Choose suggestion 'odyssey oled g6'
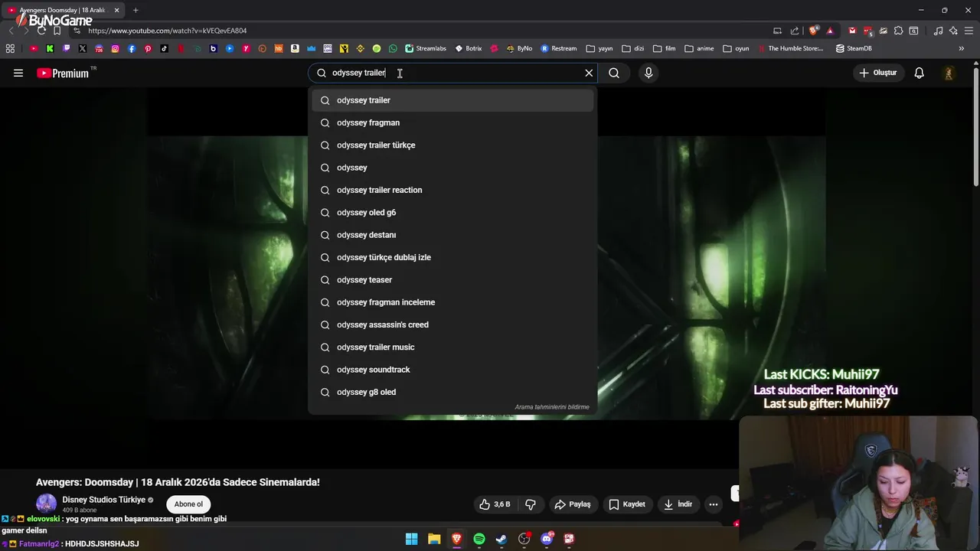The width and height of the screenshot is (980, 551). pyautogui.click(x=452, y=213)
